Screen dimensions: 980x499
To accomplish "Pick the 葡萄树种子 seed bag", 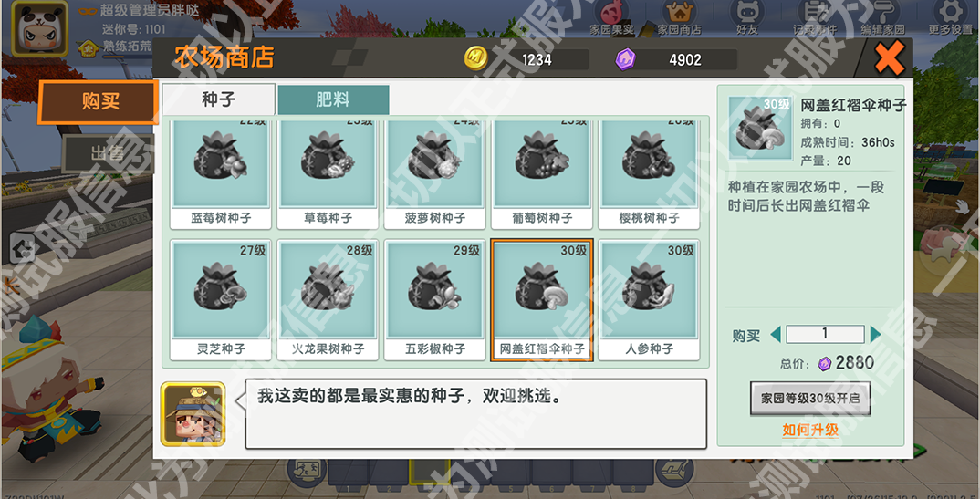I will [542, 173].
